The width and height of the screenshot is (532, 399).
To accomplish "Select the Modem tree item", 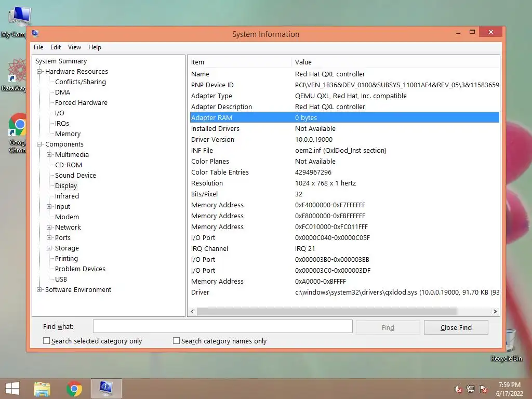I will click(67, 217).
